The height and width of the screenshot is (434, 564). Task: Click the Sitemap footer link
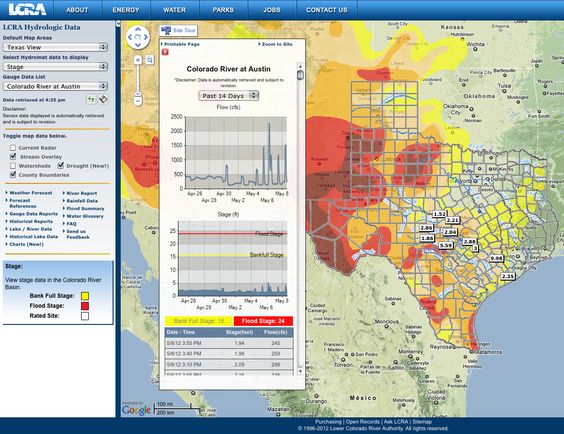[x=422, y=422]
